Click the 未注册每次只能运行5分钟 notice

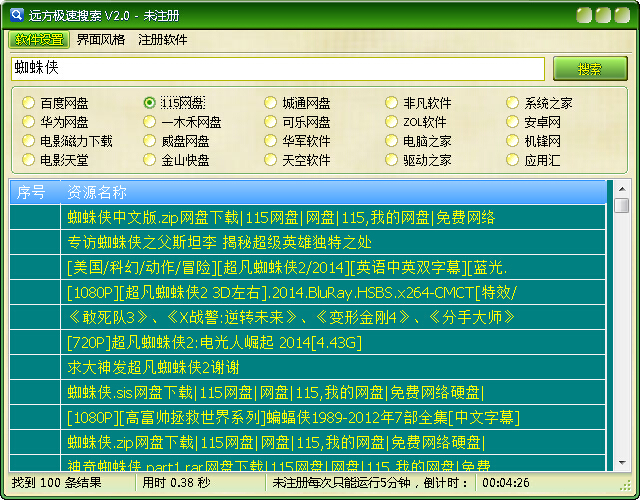tap(370, 483)
